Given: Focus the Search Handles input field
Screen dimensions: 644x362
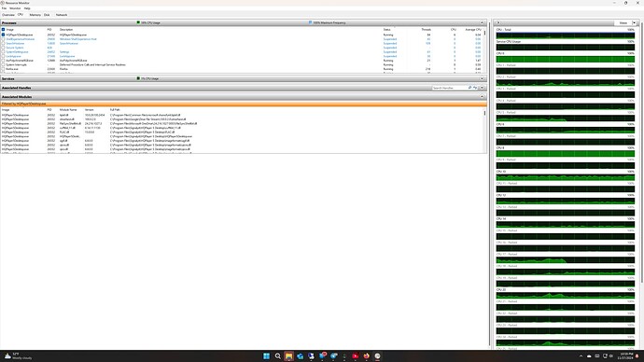Looking at the screenshot, I should 449,88.
